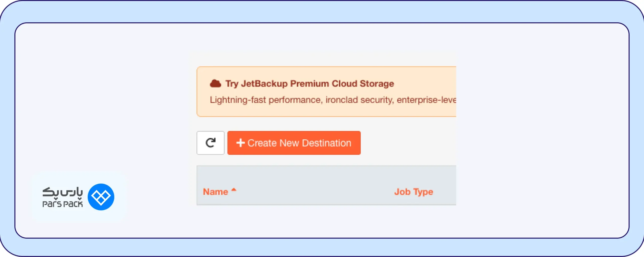Image resolution: width=644 pixels, height=257 pixels.
Task: Click the 'Lightning-fast performance' banner description
Action: (x=333, y=100)
